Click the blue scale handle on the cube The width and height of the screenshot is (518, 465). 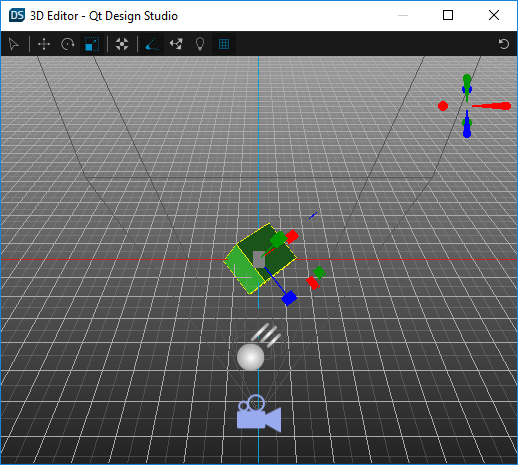tap(289, 298)
